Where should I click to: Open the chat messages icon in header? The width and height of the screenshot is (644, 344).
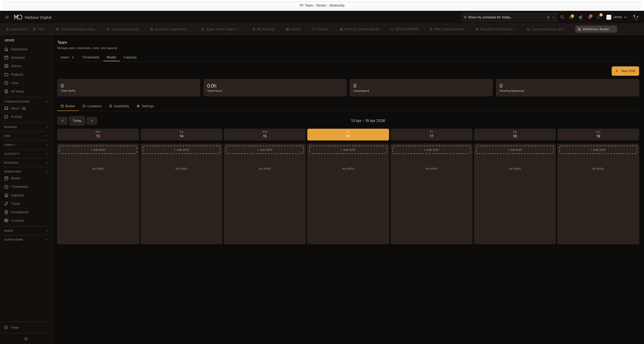[571, 17]
